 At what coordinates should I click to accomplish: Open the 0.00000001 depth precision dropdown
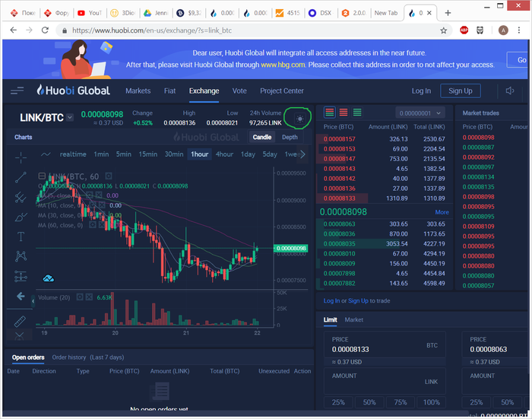(420, 113)
